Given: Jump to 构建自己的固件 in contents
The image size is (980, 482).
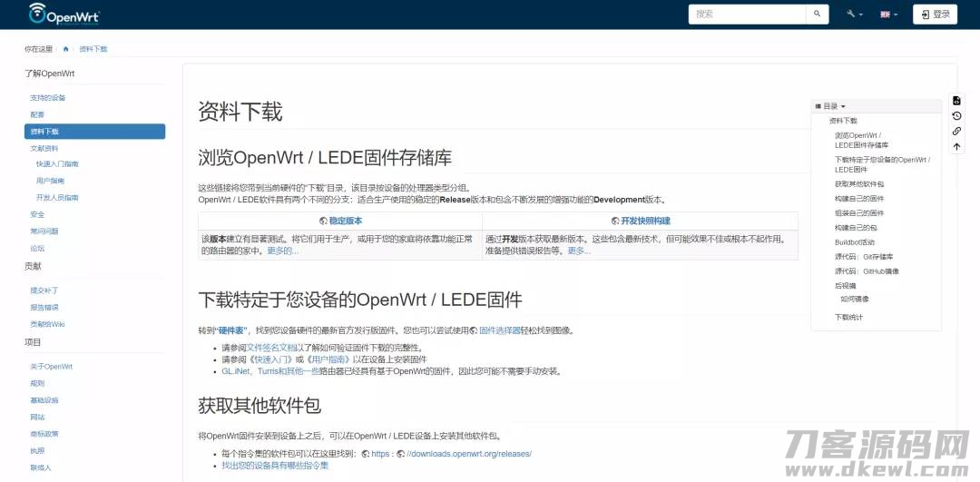Looking at the screenshot, I should click(859, 198).
